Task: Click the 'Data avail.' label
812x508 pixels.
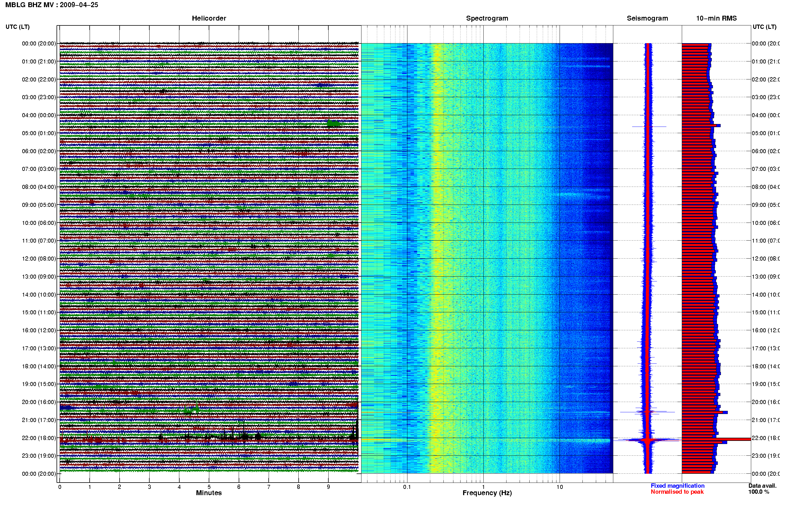Action: pos(762,485)
